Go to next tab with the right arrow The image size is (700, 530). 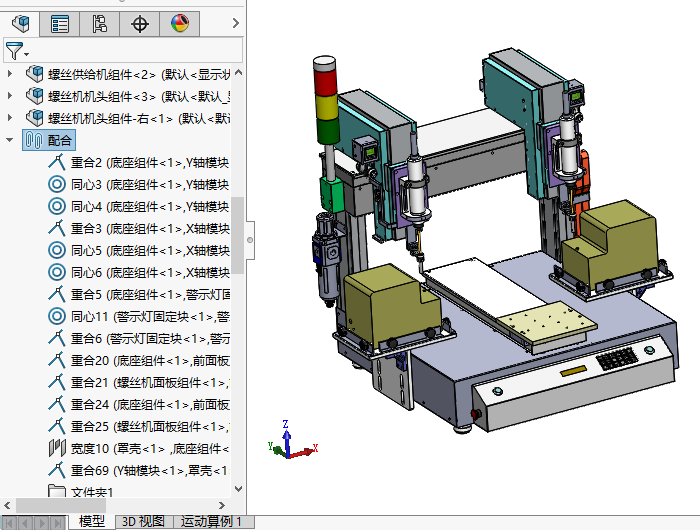tap(42, 522)
